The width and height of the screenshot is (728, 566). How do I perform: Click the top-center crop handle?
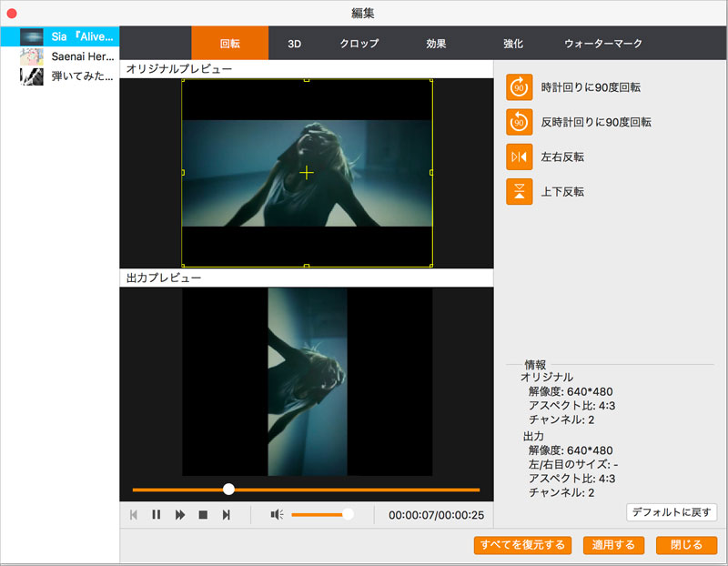tap(307, 80)
